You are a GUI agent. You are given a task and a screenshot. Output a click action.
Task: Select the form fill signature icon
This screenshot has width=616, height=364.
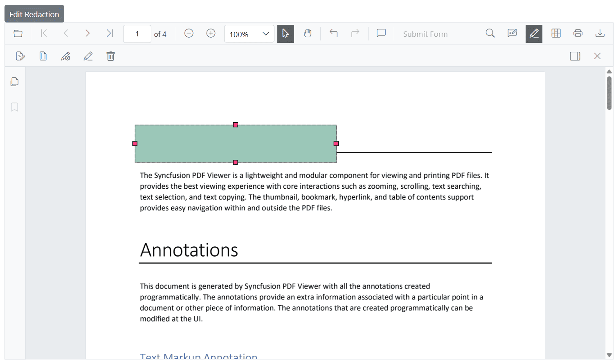(x=512, y=33)
